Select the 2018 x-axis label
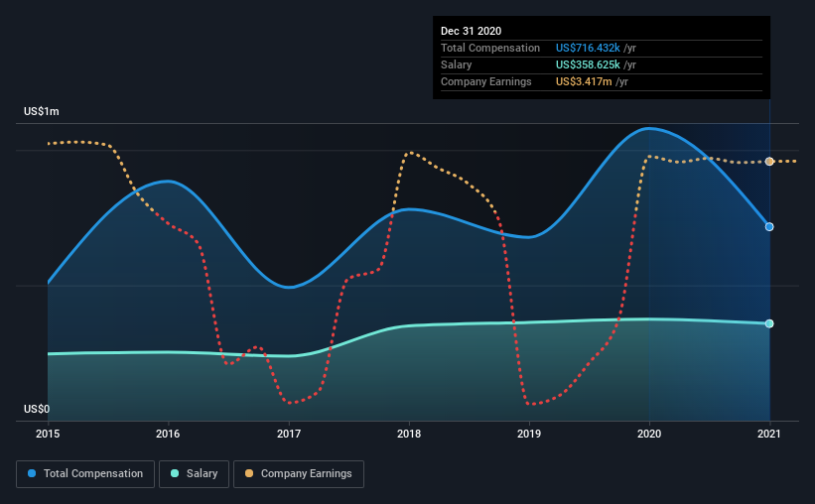 [409, 434]
